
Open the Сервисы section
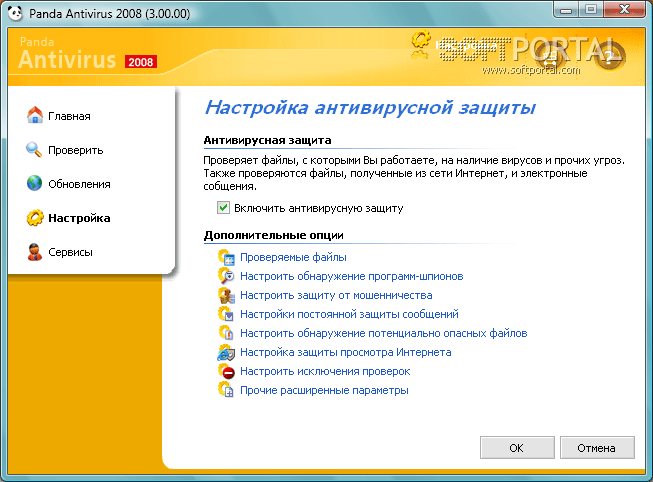click(60, 252)
